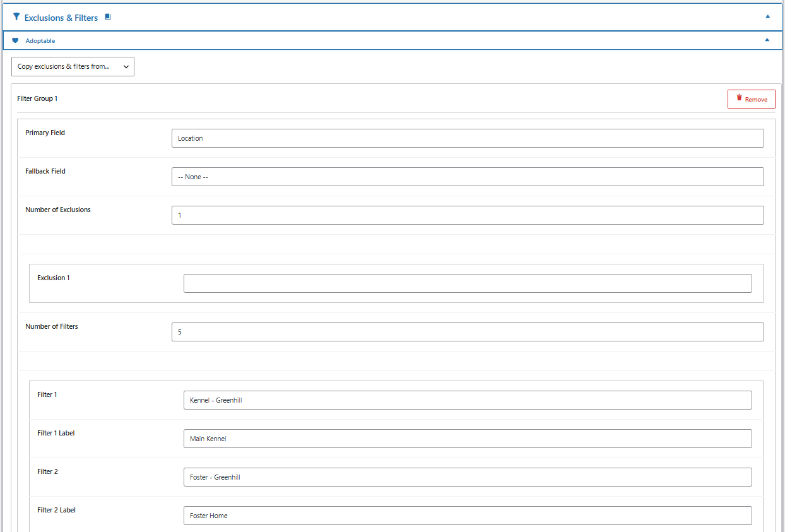Click the Filter 2 Label text
The image size is (785, 532).
56,510
